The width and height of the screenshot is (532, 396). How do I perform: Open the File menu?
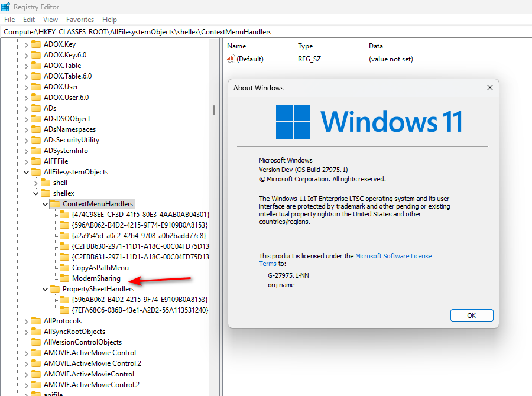(9, 20)
